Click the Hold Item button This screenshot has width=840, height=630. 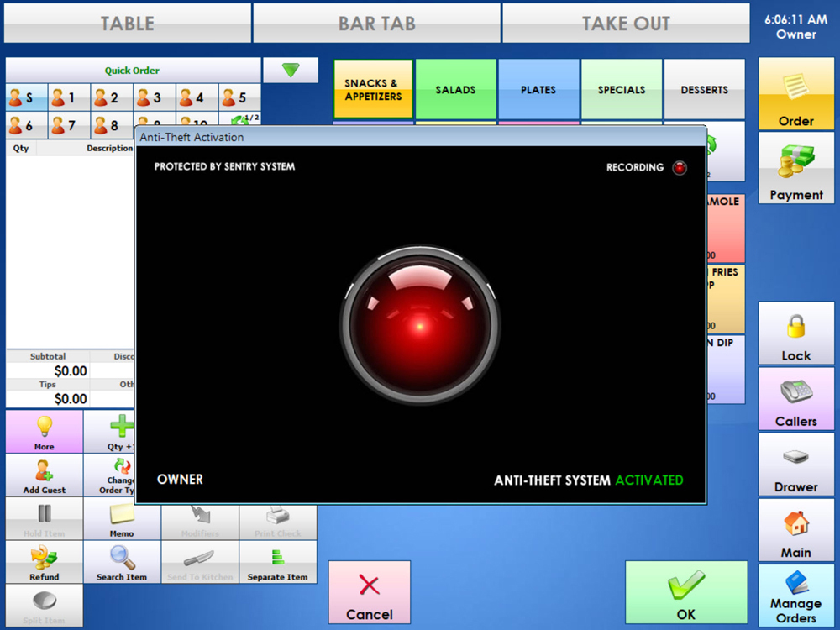(x=45, y=518)
